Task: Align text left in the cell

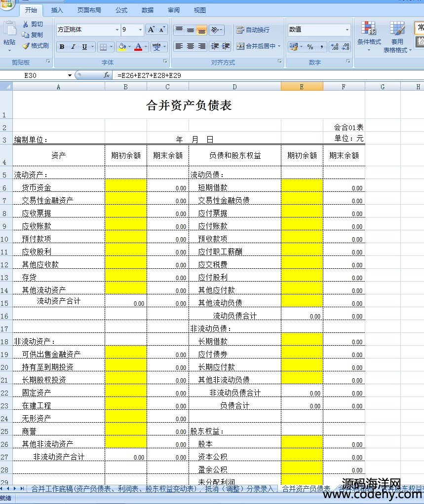Action: click(x=179, y=46)
